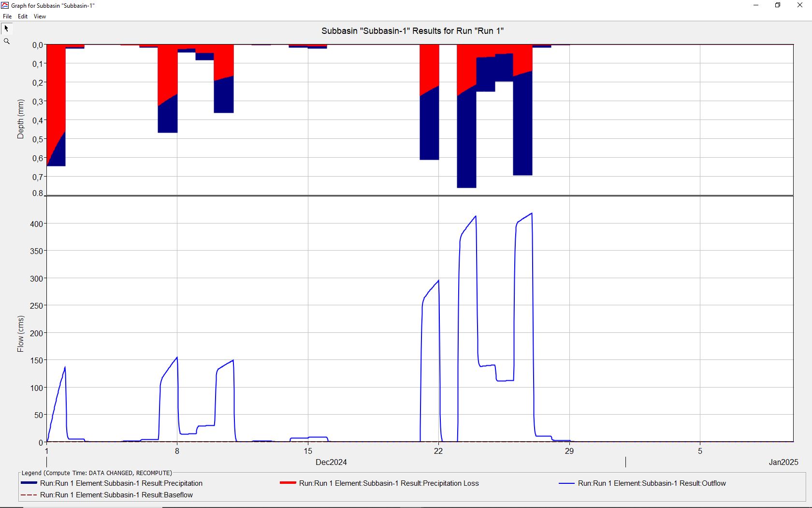Click the day 29 time axis label
The height and width of the screenshot is (508, 812).
tap(569, 451)
